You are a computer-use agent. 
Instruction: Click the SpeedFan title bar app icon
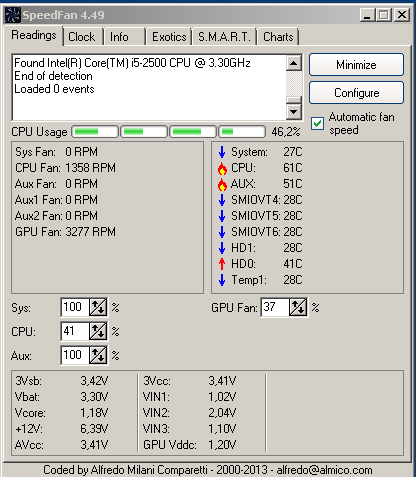(x=13, y=15)
